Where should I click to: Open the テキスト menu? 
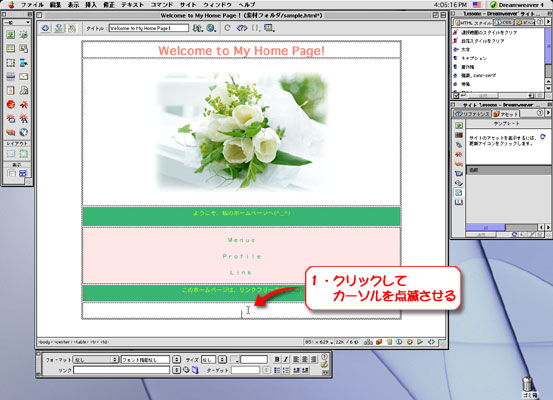tap(133, 5)
